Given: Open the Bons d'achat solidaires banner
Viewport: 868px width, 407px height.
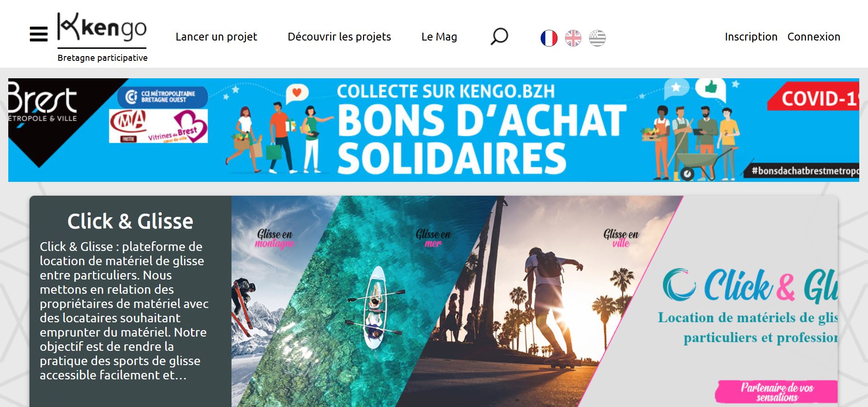Looking at the screenshot, I should pos(434,130).
